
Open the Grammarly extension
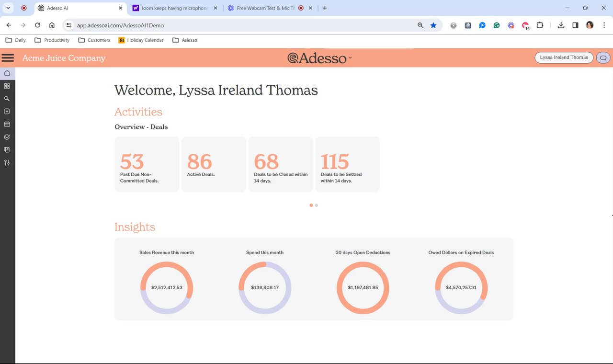[497, 25]
